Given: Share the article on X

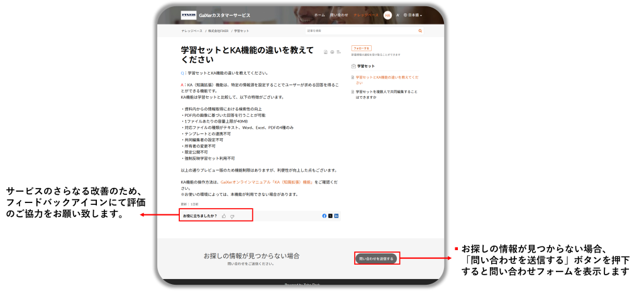Looking at the screenshot, I should (330, 216).
